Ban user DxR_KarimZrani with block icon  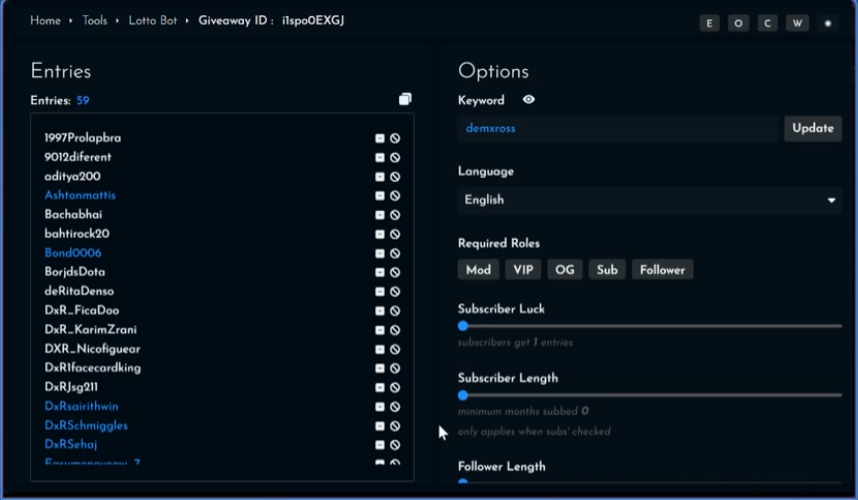tap(395, 330)
